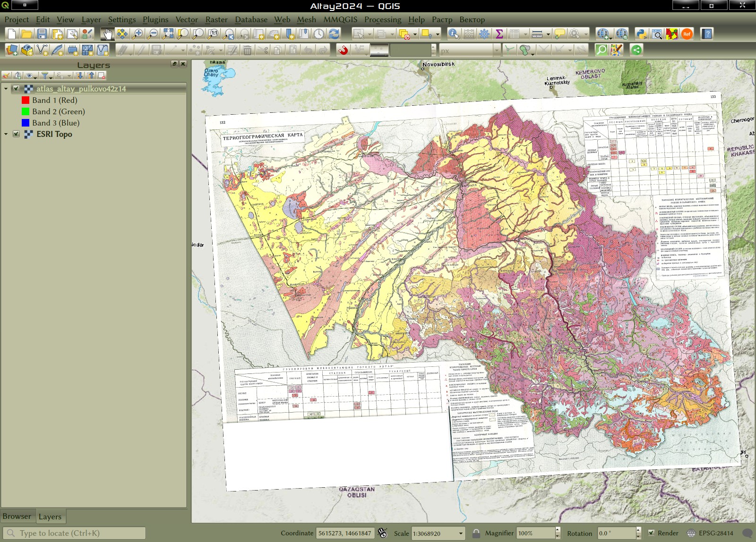
Task: Click the Band 1 (Red) swatch
Action: coord(26,100)
